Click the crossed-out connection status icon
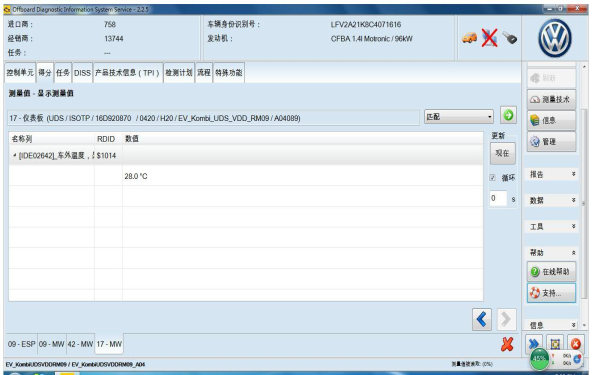The width and height of the screenshot is (592, 375). point(489,38)
